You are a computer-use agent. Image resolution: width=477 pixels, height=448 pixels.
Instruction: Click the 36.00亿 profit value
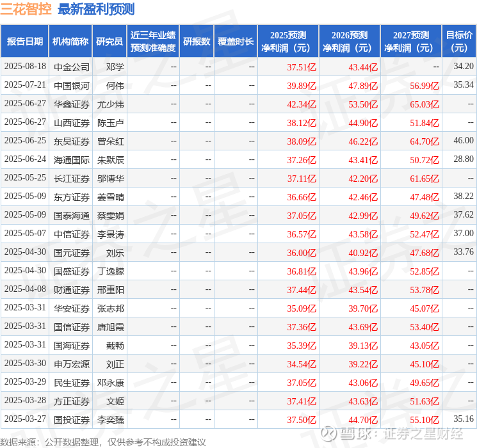pyautogui.click(x=302, y=253)
